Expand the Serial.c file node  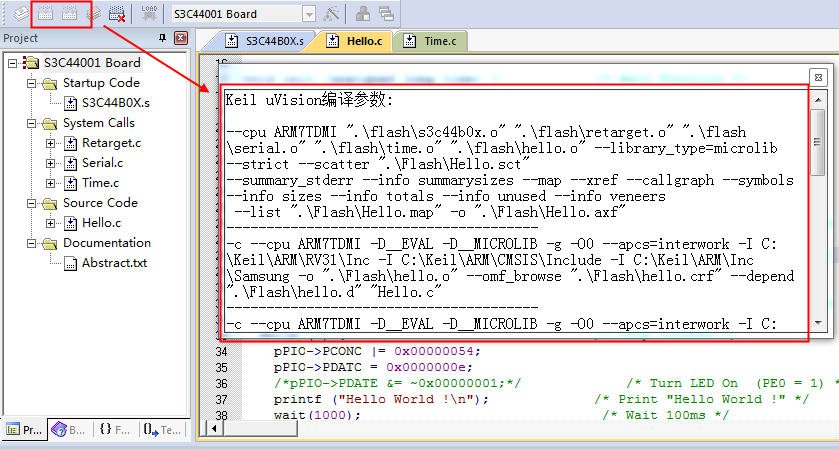[x=50, y=163]
